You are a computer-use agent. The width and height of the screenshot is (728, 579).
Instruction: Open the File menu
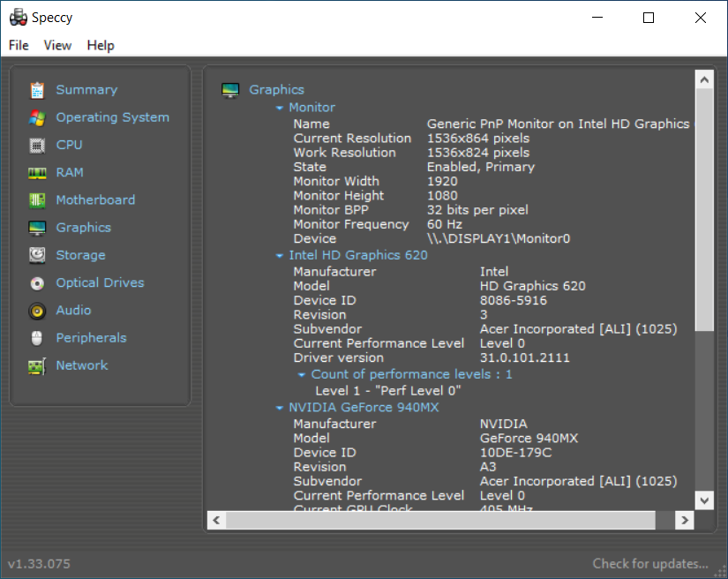19,46
